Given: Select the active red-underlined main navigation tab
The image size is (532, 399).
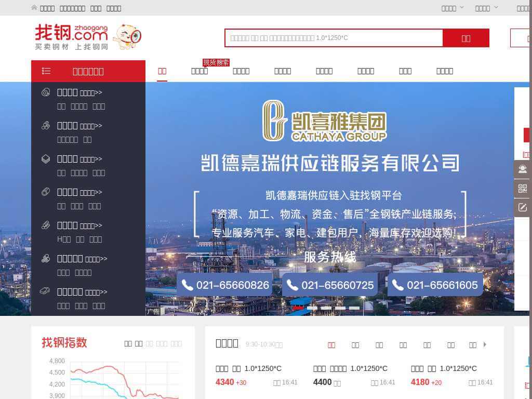Looking at the screenshot, I should [x=162, y=71].
